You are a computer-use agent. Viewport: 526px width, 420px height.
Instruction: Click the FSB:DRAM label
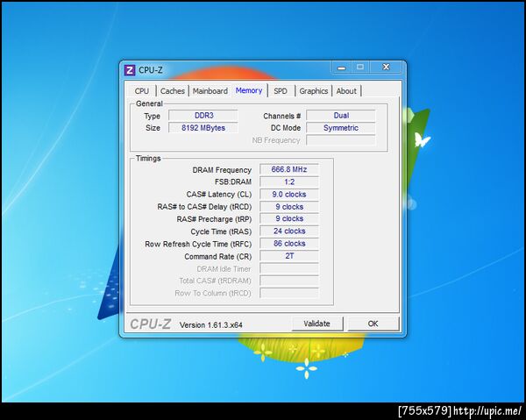tap(233, 182)
